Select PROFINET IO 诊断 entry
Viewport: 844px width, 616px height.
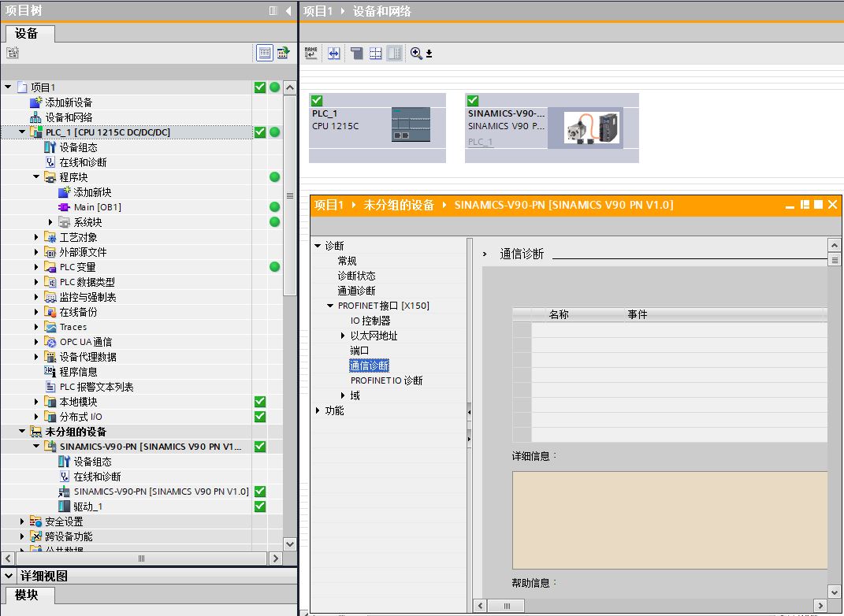point(386,381)
